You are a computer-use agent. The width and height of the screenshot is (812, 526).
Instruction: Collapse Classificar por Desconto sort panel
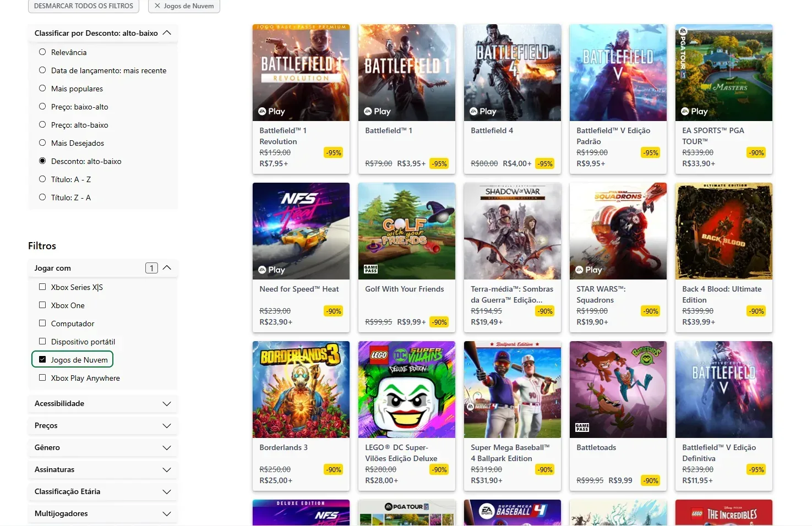tap(103, 33)
